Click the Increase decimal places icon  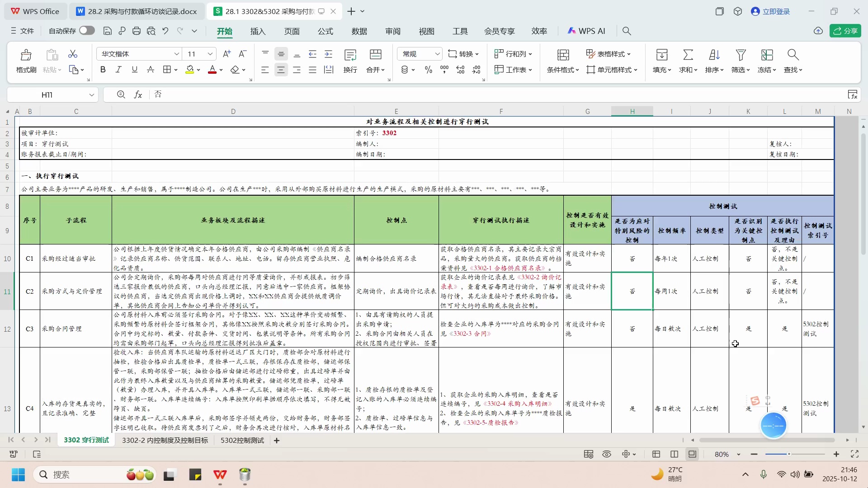click(x=460, y=70)
